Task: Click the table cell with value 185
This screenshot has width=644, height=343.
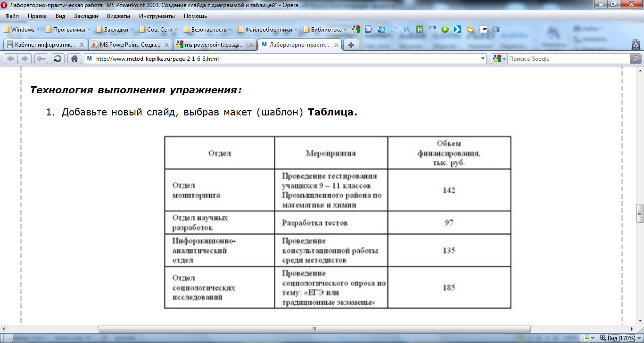Action: coord(449,287)
